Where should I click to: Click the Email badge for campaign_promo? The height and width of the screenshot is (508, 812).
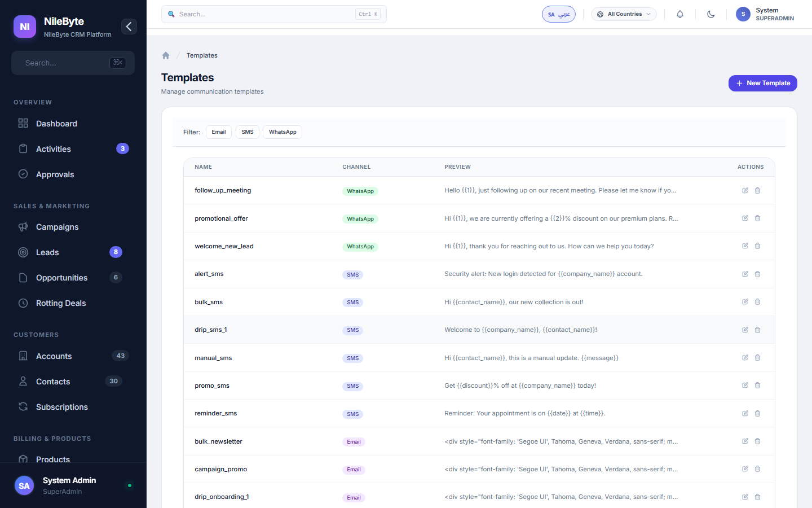click(354, 470)
